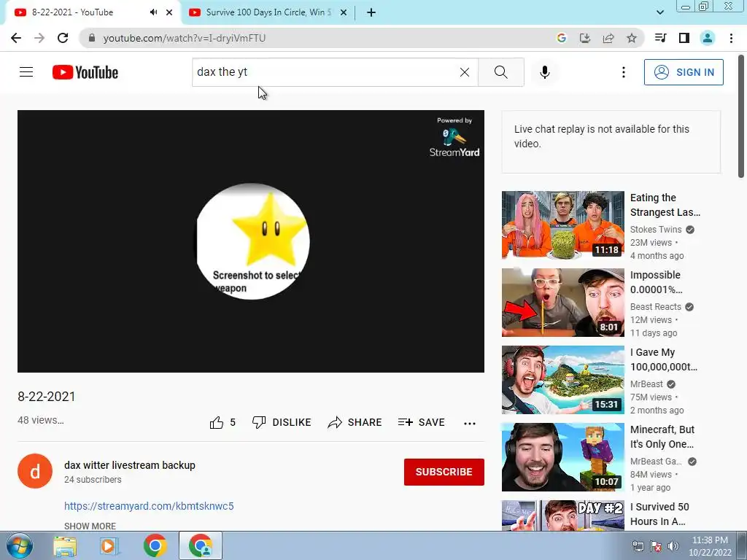
Task: Clear the search box with the X icon
Action: click(465, 72)
